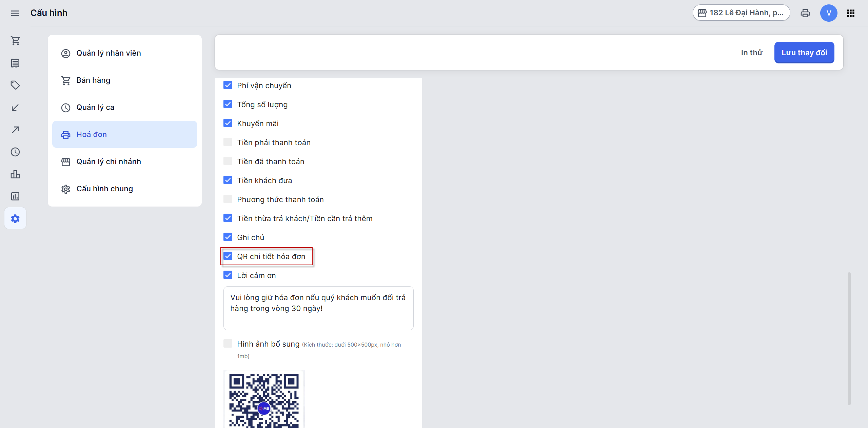
Task: Check Phương thức thanh toán option
Action: point(228,199)
